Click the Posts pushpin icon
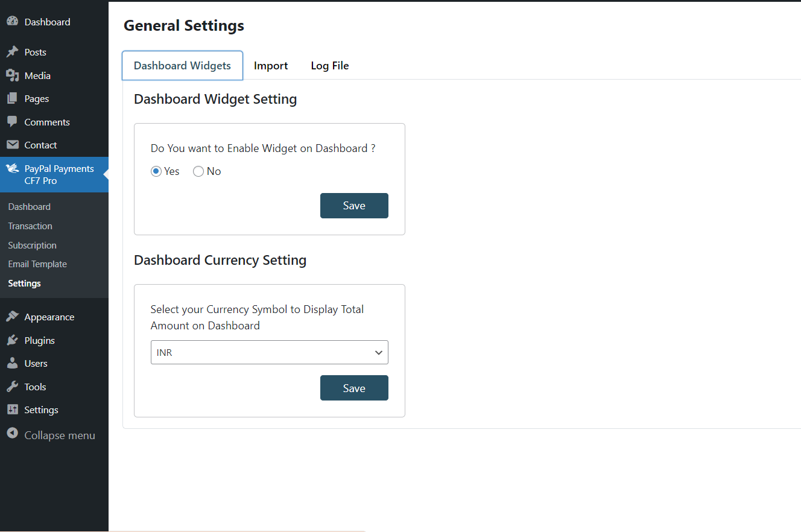This screenshot has height=532, width=801. pyautogui.click(x=12, y=52)
